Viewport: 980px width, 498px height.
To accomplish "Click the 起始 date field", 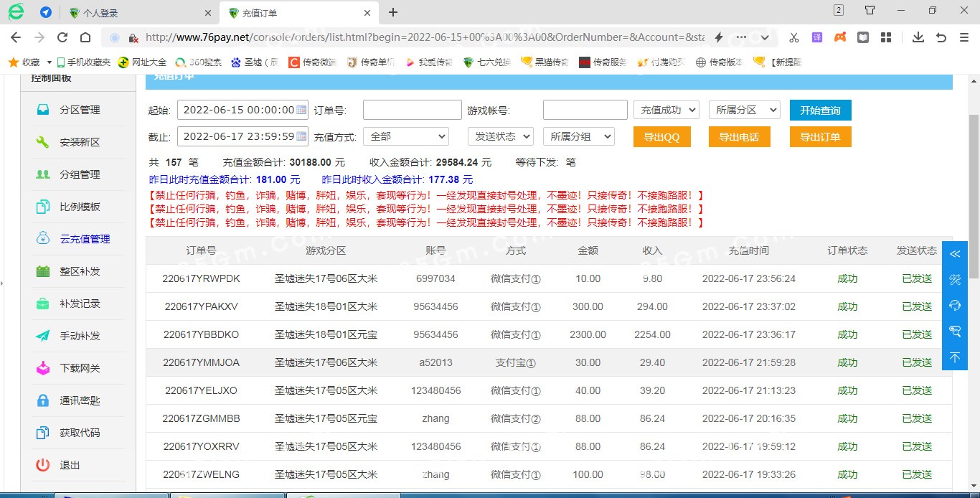I will [x=242, y=110].
